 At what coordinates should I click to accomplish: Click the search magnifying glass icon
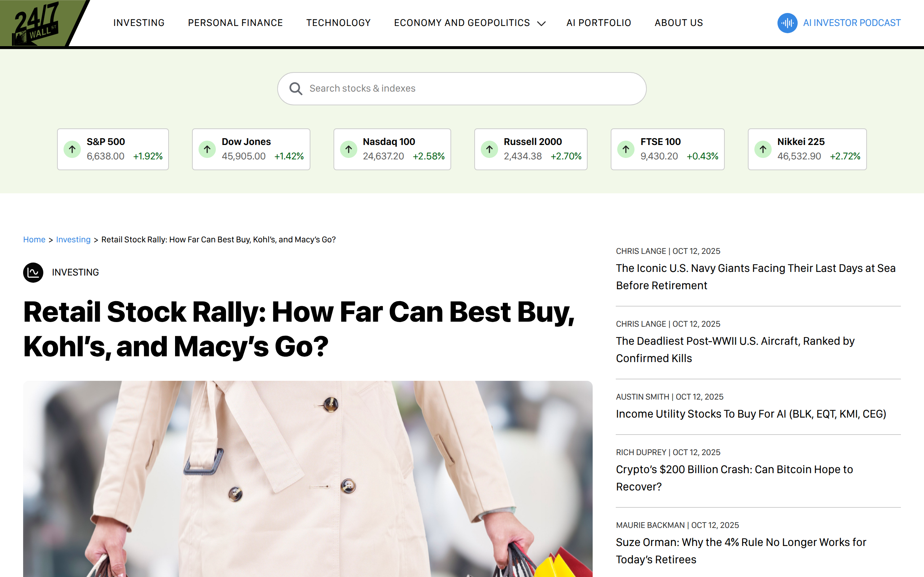pyautogui.click(x=296, y=89)
